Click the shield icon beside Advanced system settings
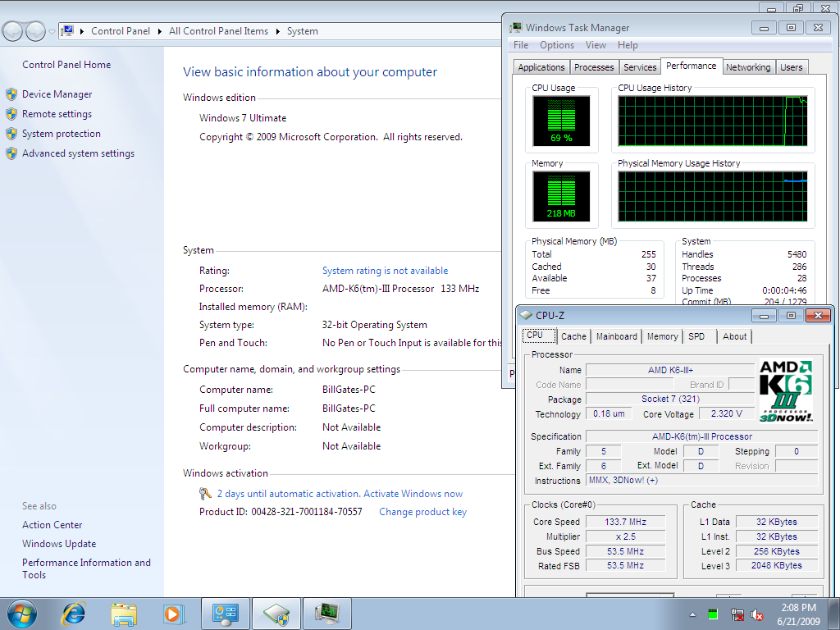The image size is (840, 630). click(11, 153)
